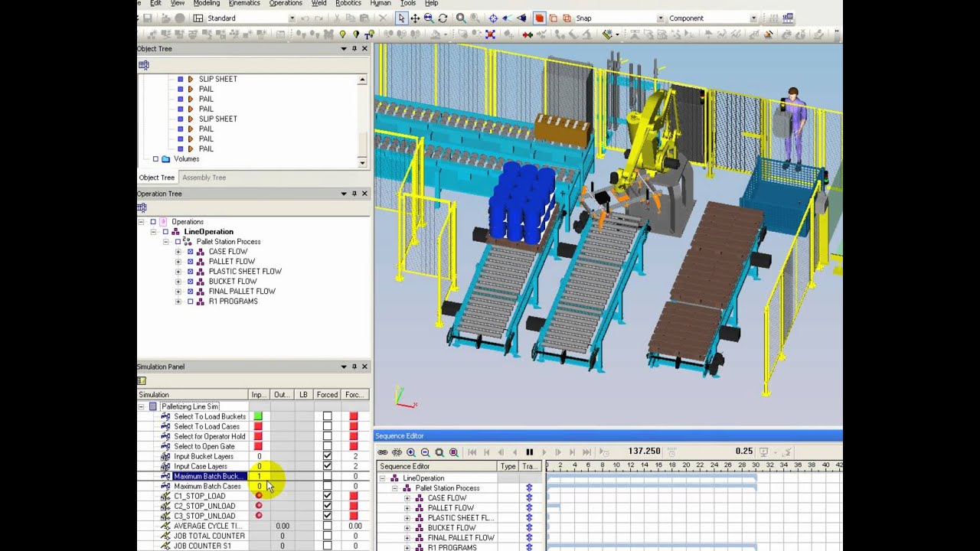Image resolution: width=980 pixels, height=551 pixels.
Task: Click the red and green arrows icon
Action: (528, 34)
